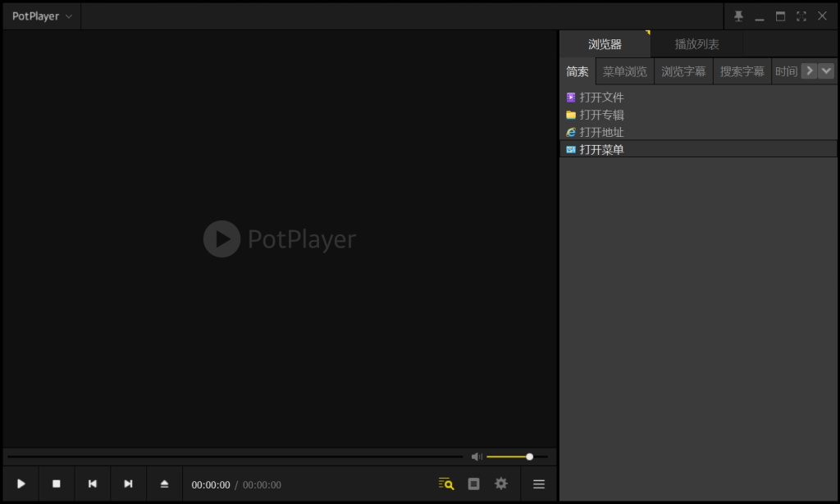Click 打开菜单 entry
Image resolution: width=840 pixels, height=504 pixels.
(698, 149)
